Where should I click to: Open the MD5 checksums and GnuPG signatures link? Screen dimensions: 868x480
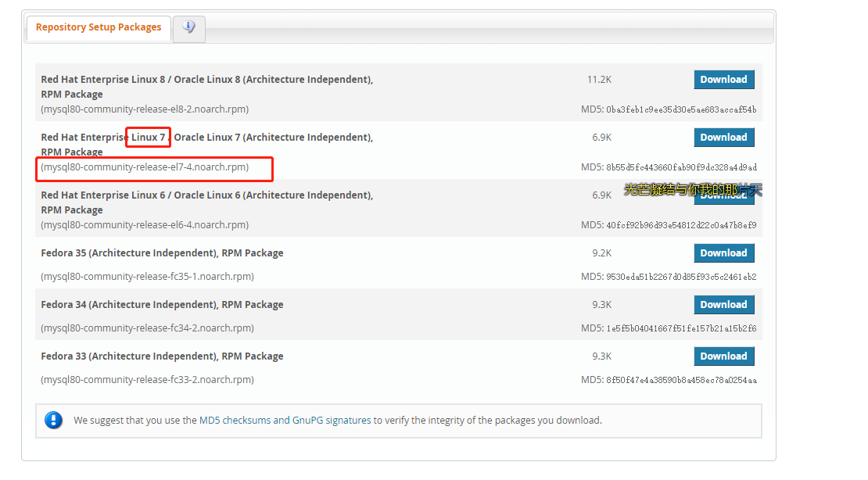pos(282,420)
